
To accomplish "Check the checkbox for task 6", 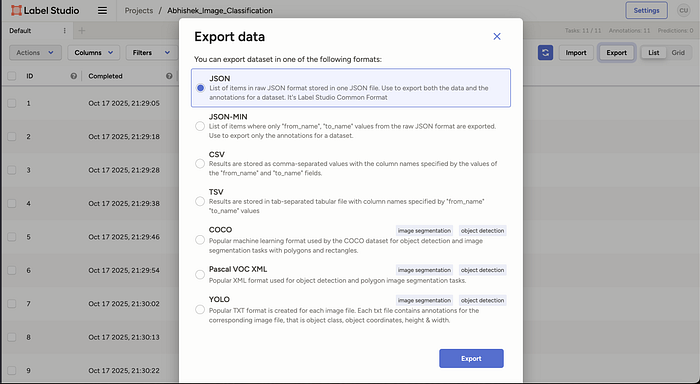I will click(12, 270).
